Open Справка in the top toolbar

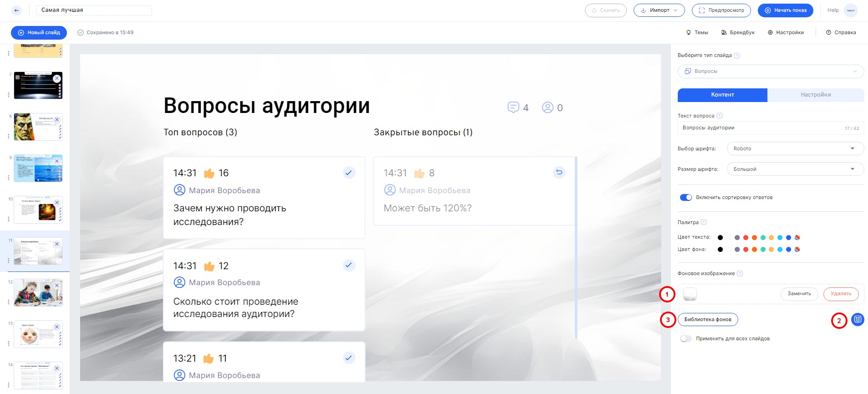pos(841,32)
